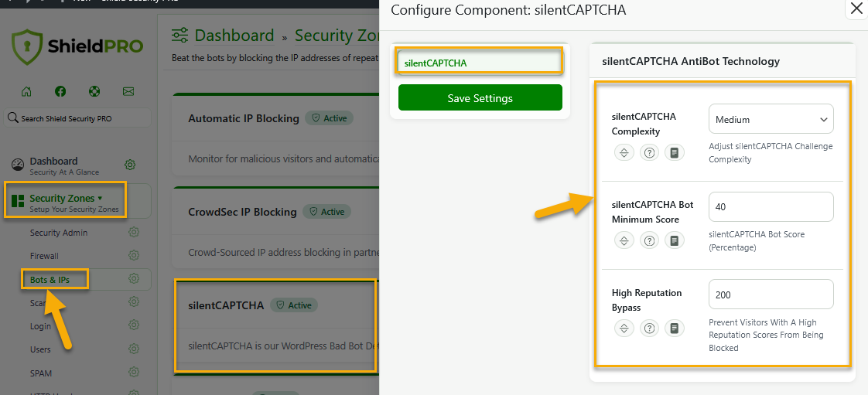
Task: Open Bots & IPs gear icon
Action: point(133,279)
